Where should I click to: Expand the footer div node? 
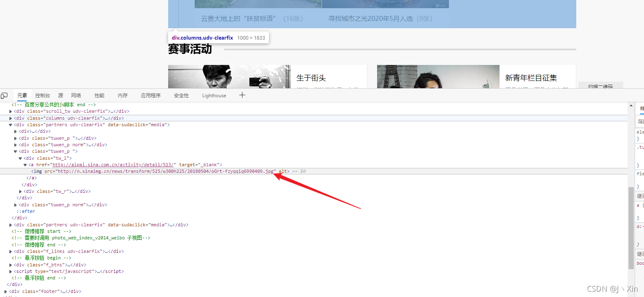(6, 291)
